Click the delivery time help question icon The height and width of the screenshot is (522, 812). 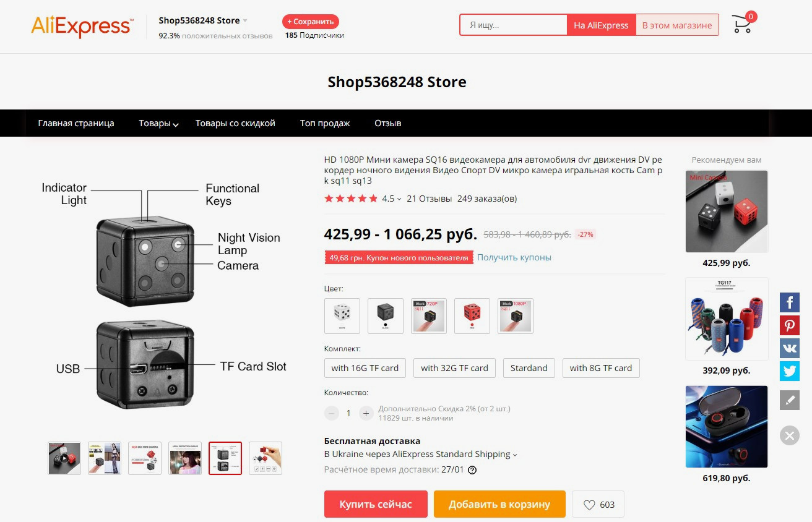pos(472,470)
